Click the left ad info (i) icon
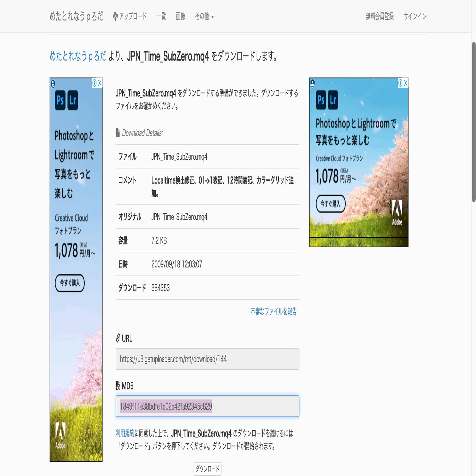The width and height of the screenshot is (476, 476). [x=94, y=83]
